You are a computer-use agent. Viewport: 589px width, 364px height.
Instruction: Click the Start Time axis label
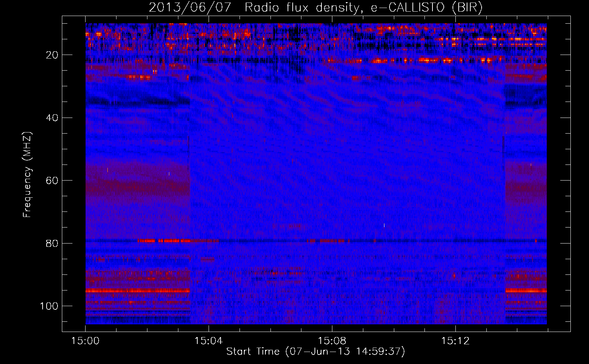coord(316,352)
